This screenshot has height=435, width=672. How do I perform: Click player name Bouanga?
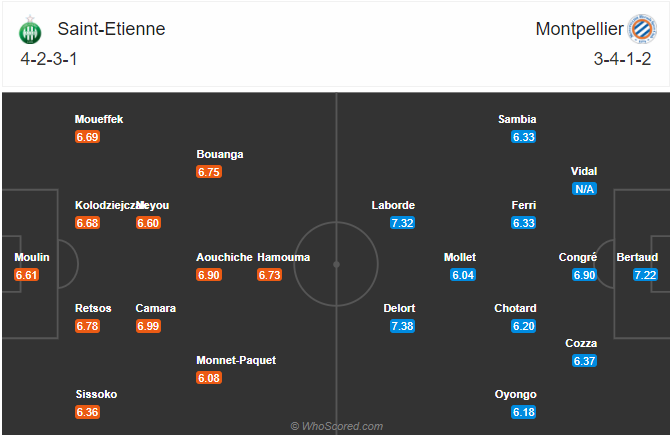pos(220,154)
